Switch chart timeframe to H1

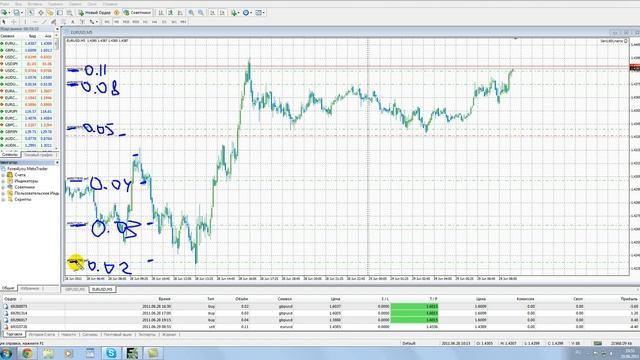click(145, 22)
